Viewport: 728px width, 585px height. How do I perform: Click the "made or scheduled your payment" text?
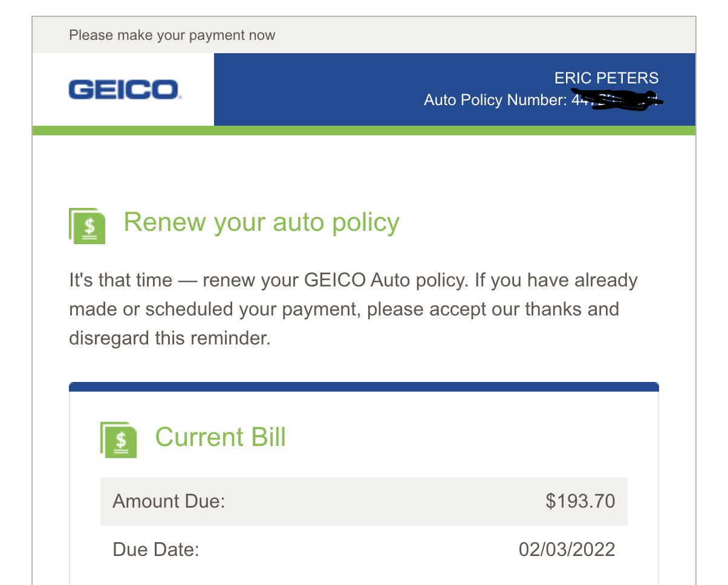(215, 309)
